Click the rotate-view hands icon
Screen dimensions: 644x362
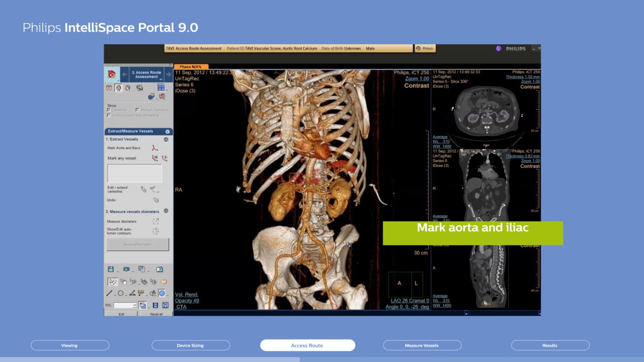click(139, 88)
